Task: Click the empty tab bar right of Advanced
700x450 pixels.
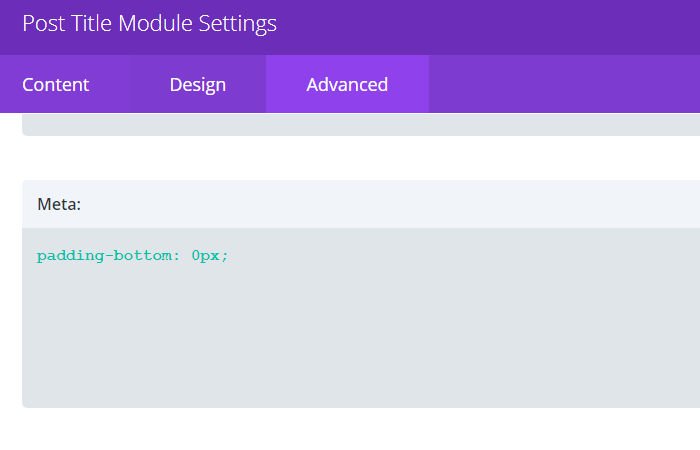Action: coord(560,85)
